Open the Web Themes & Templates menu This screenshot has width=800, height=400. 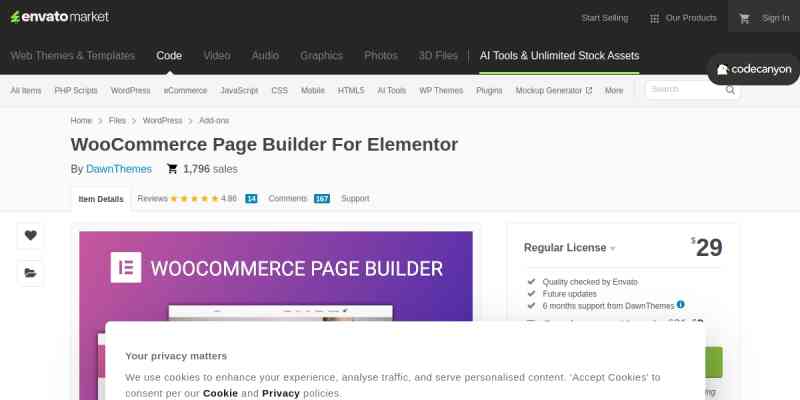click(72, 56)
